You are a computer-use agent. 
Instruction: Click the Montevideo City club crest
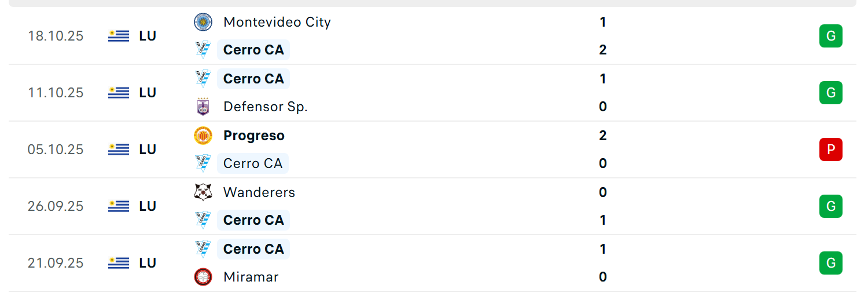tap(203, 22)
